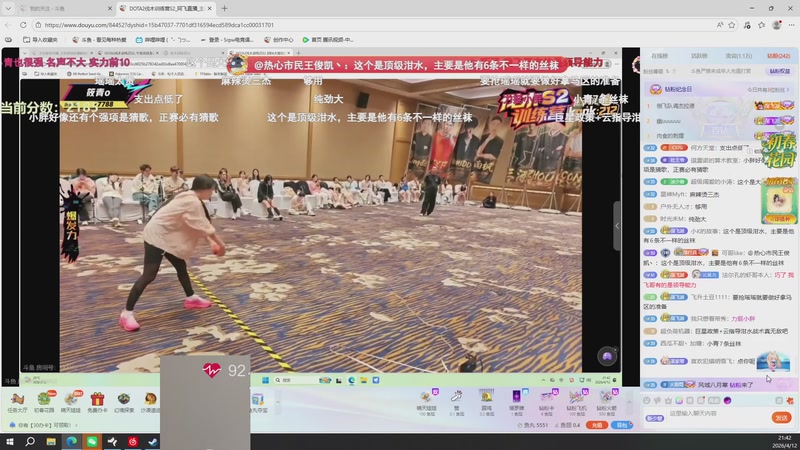This screenshot has height=450, width=800.
Task: Click the crown icon in the chat toolbar
Action: point(668,401)
